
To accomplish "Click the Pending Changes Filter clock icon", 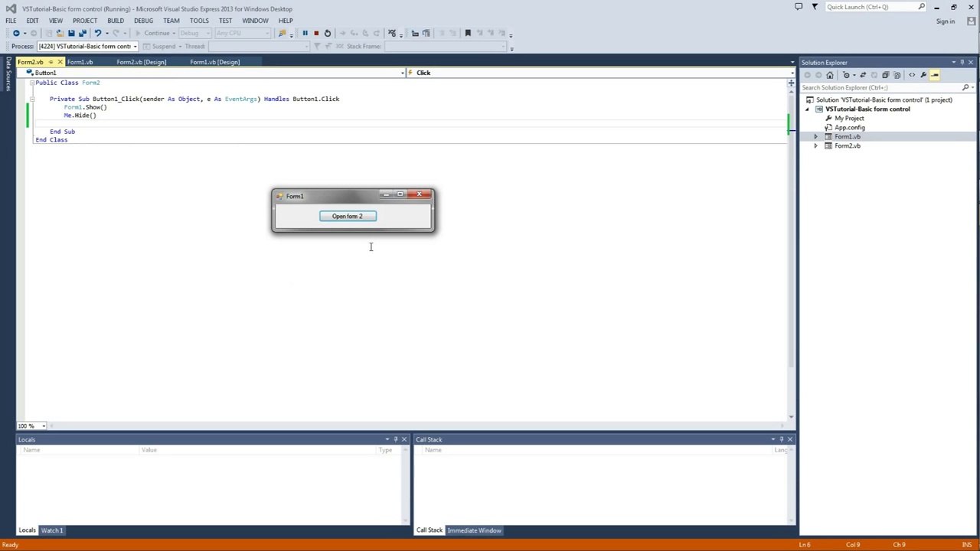I will (847, 75).
